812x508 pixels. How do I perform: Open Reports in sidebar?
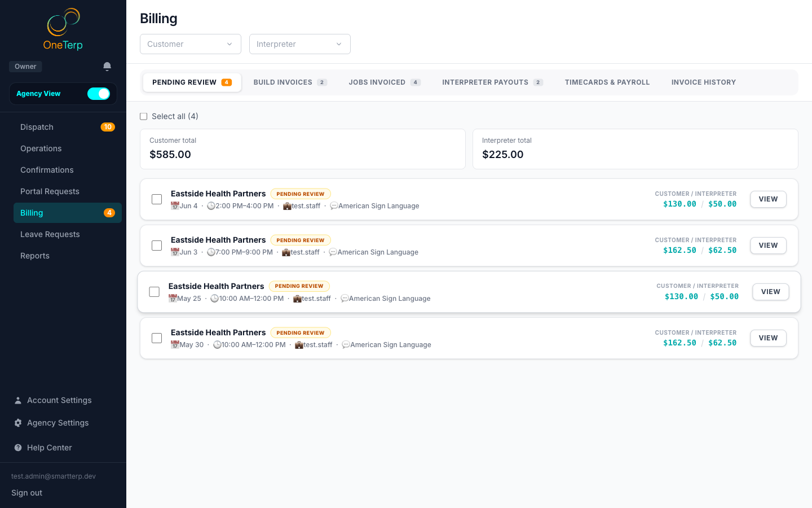[x=68, y=256]
